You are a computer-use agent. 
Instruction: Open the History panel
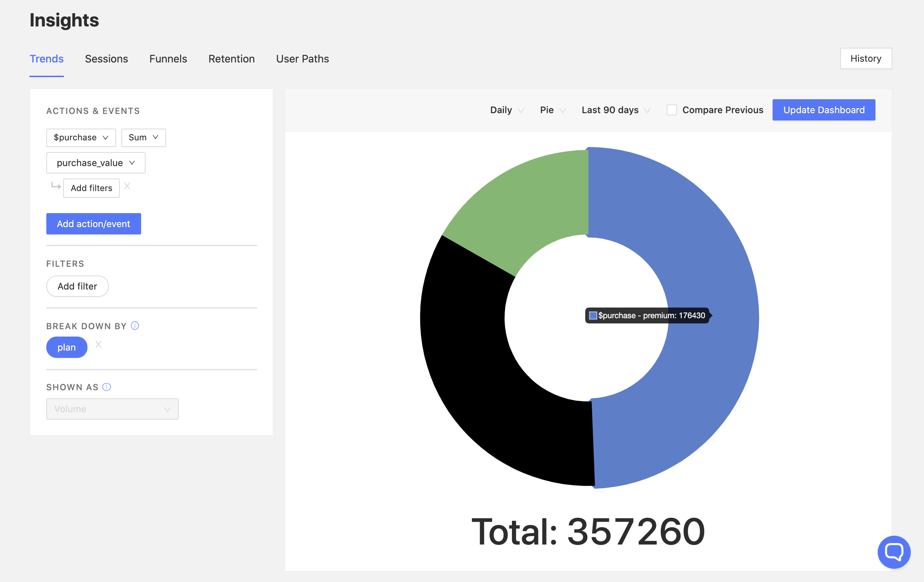click(866, 58)
